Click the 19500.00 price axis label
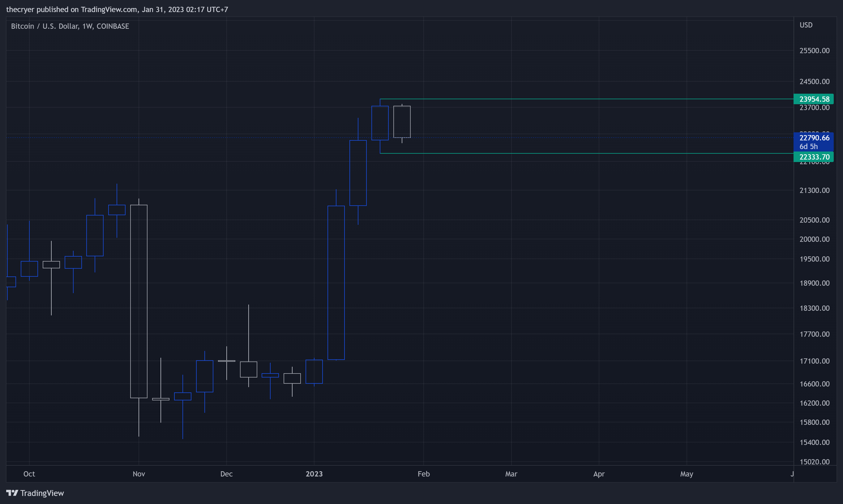Viewport: 843px width, 504px height. pyautogui.click(x=815, y=259)
